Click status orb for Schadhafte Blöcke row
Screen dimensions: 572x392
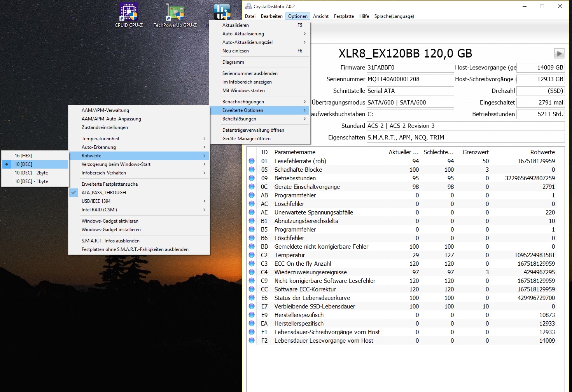tap(252, 169)
